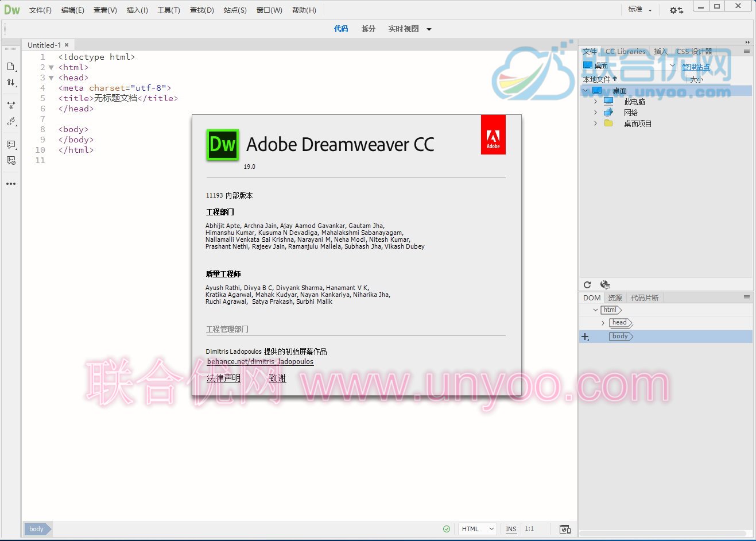Image resolution: width=756 pixels, height=541 pixels.
Task: Click the Adobe red logo in About dialog
Action: point(493,134)
